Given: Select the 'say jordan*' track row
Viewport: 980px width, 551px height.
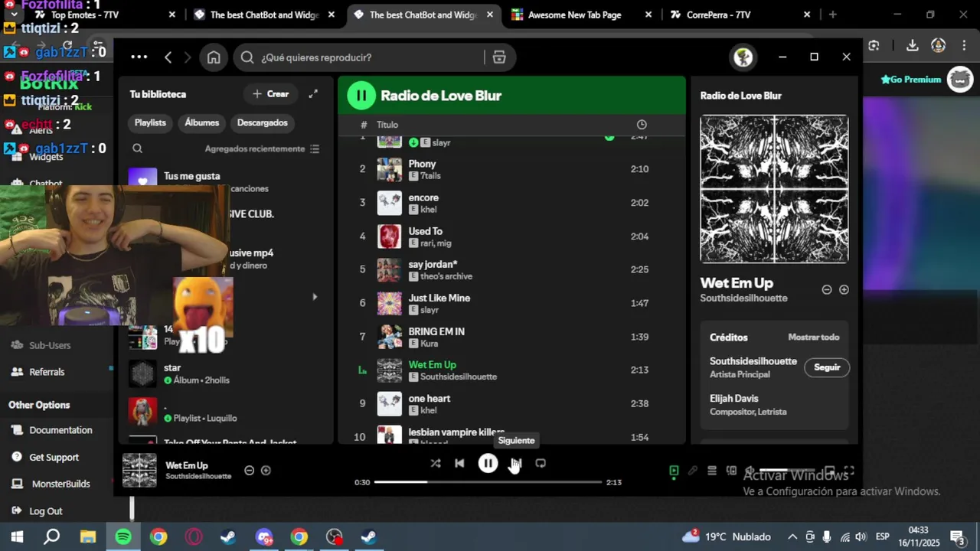Looking at the screenshot, I should (511, 269).
